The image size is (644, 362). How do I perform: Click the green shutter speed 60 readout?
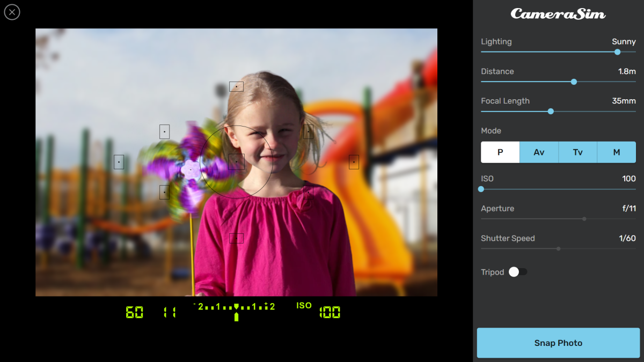134,313
